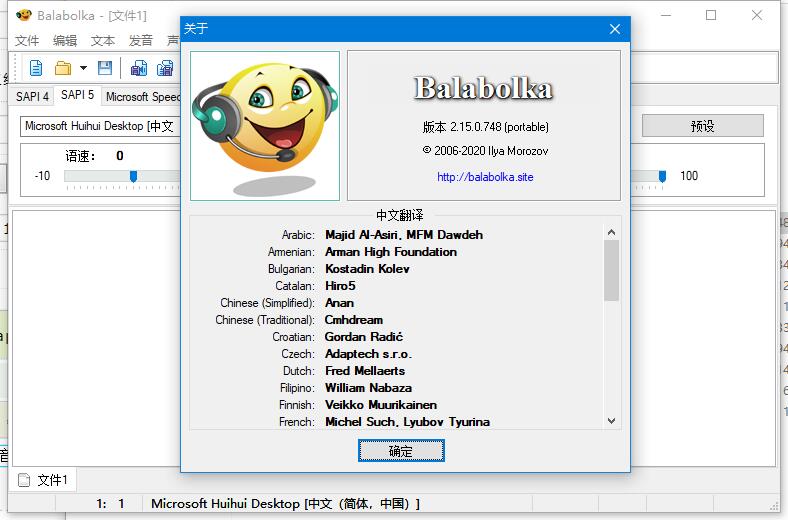Close the 关于 dialog with X

(x=615, y=29)
